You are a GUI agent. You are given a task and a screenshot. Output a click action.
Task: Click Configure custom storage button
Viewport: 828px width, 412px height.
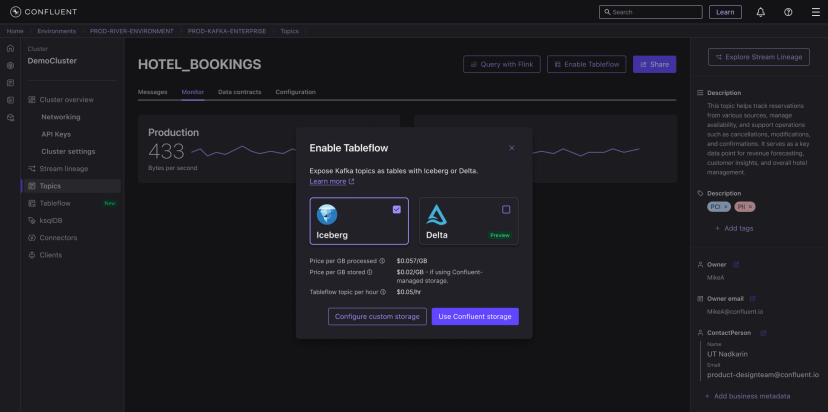tap(377, 316)
